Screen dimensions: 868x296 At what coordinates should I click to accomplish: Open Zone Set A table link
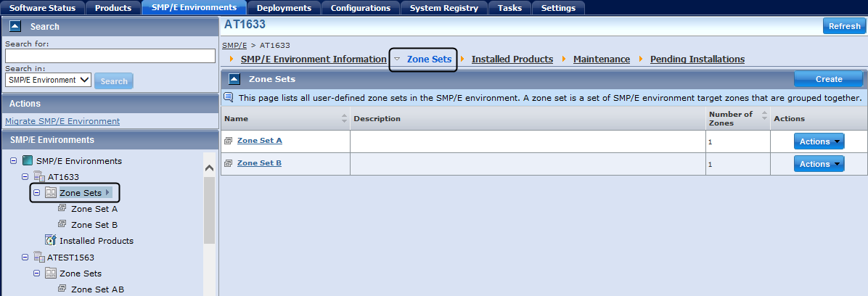tap(260, 141)
